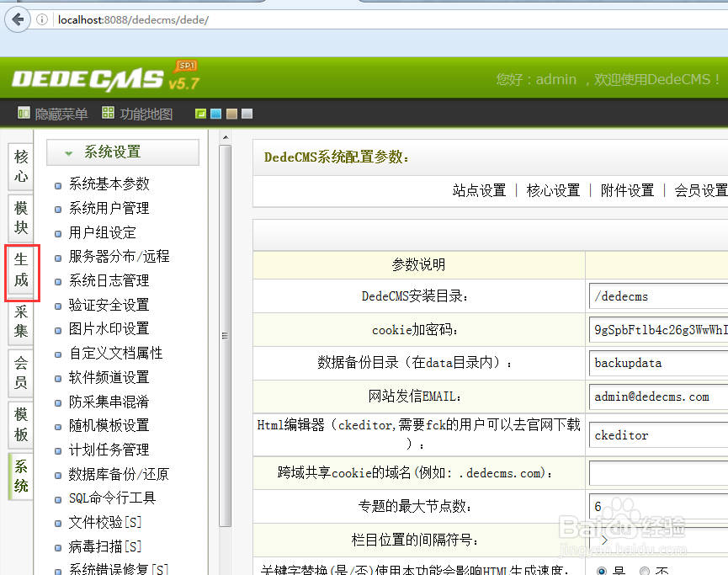Viewport: 728px width, 575px height.
Task: Select the gray skin color swatch
Action: tap(247, 114)
